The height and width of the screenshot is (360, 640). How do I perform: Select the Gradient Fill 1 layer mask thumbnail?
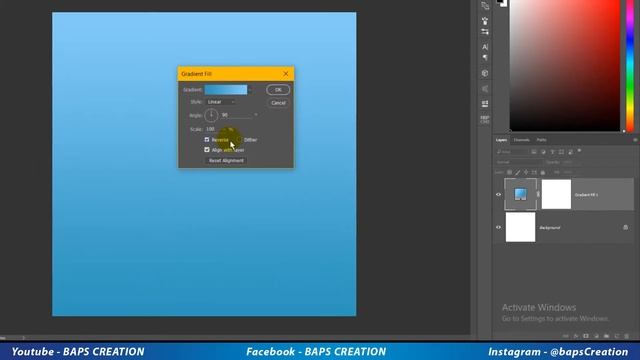[556, 194]
